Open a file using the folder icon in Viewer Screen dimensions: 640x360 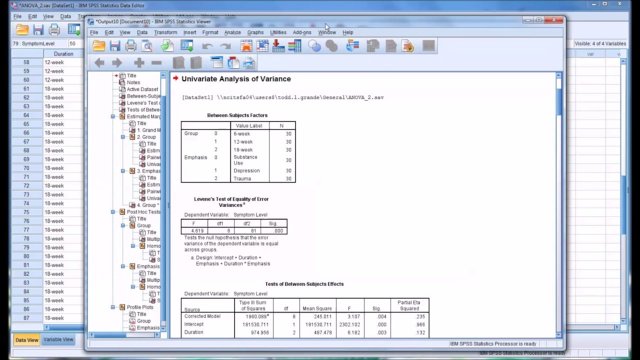click(x=99, y=46)
